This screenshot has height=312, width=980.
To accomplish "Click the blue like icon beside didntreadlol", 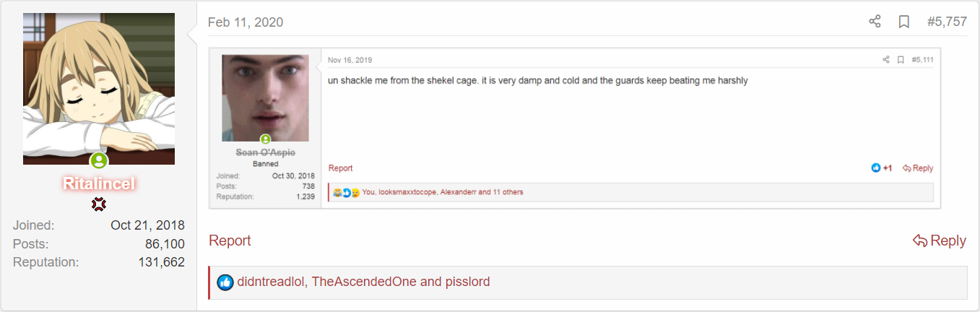I will click(x=225, y=282).
